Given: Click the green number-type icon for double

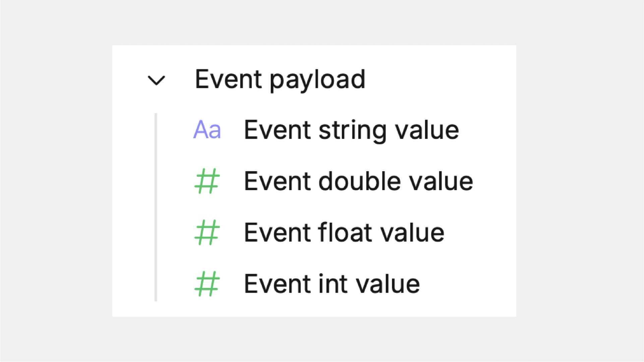Looking at the screenshot, I should click(207, 181).
